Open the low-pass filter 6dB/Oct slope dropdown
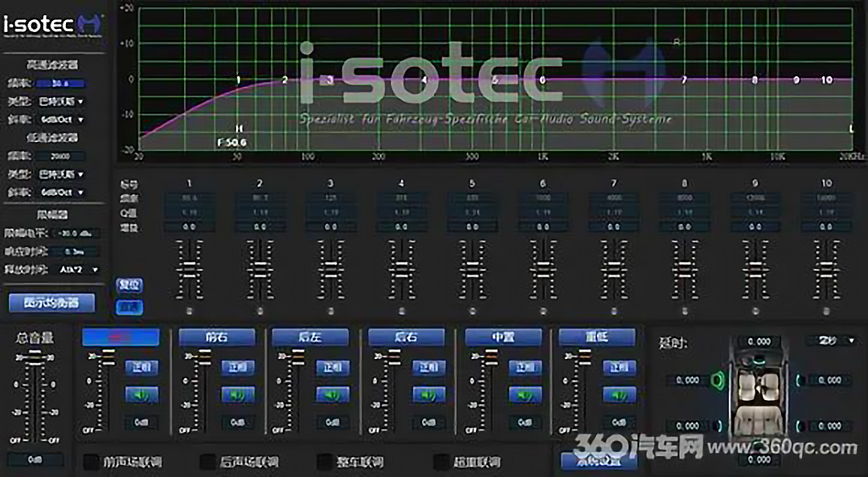868x477 pixels. tap(61, 193)
